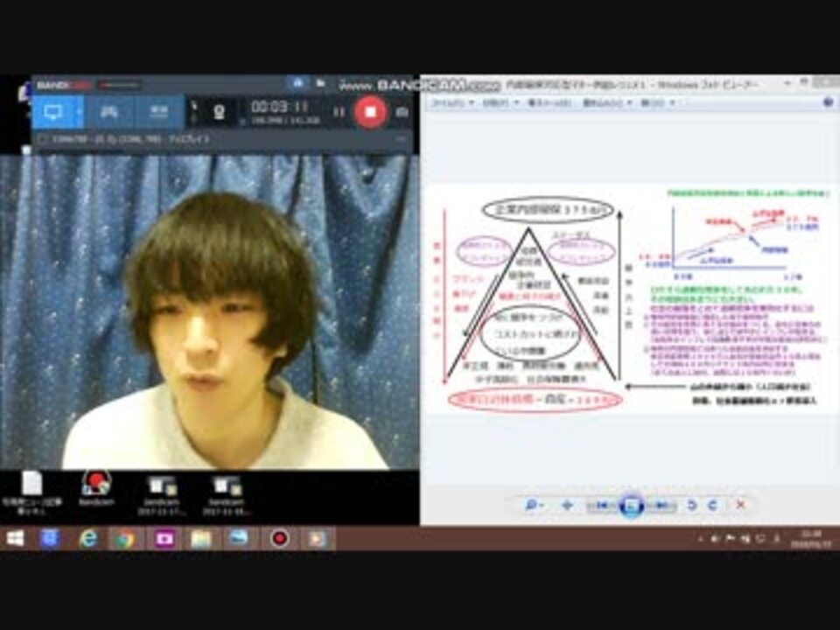Screen dimensions: 840x630
Task: Minimize the Photo Viewer window
Action: click(787, 83)
